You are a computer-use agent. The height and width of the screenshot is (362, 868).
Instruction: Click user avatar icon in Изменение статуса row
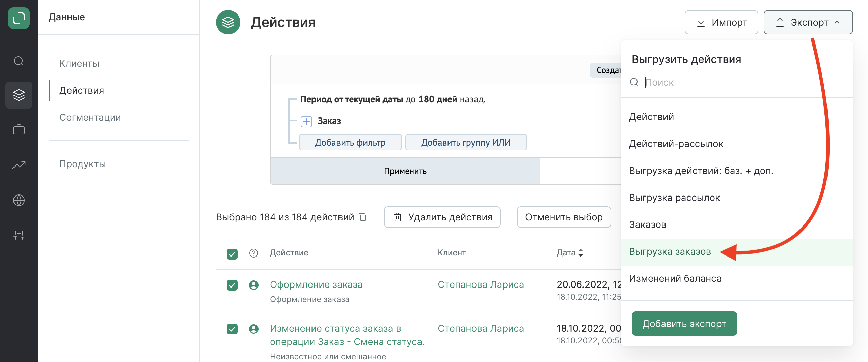[x=254, y=329]
